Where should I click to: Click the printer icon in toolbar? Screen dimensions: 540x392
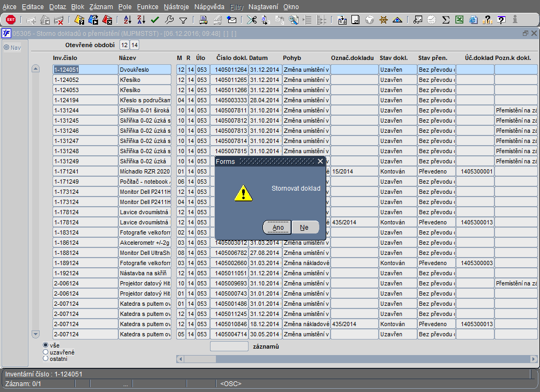tap(204, 20)
